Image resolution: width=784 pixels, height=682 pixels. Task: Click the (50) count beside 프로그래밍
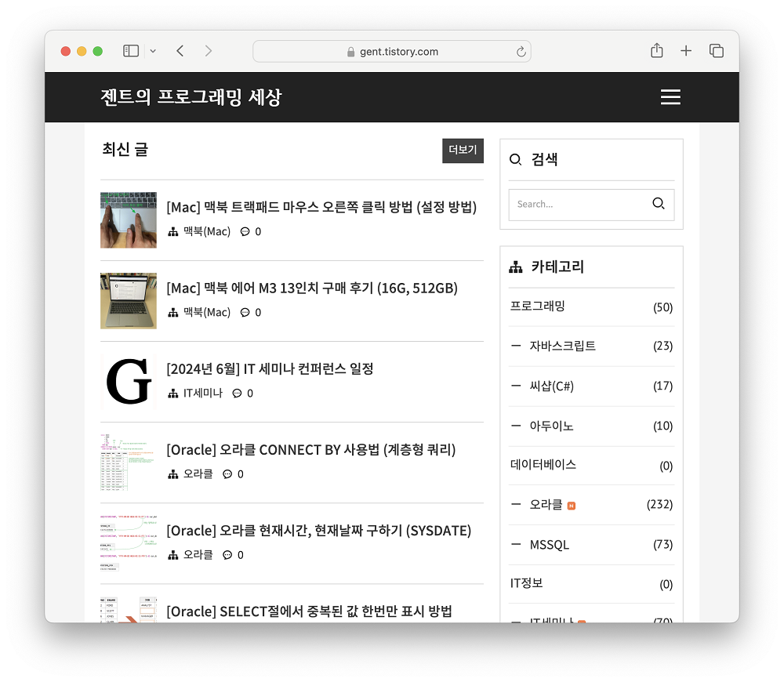pos(663,307)
